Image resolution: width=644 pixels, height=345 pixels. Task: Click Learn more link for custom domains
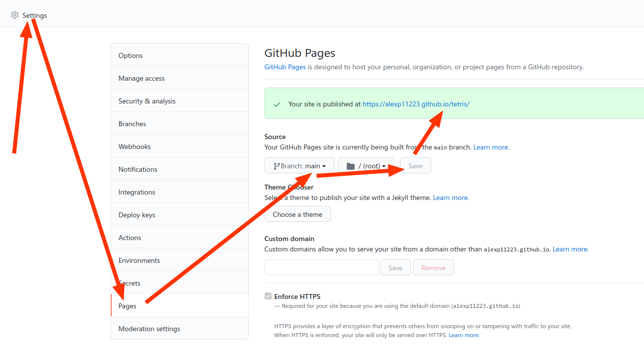pyautogui.click(x=570, y=249)
